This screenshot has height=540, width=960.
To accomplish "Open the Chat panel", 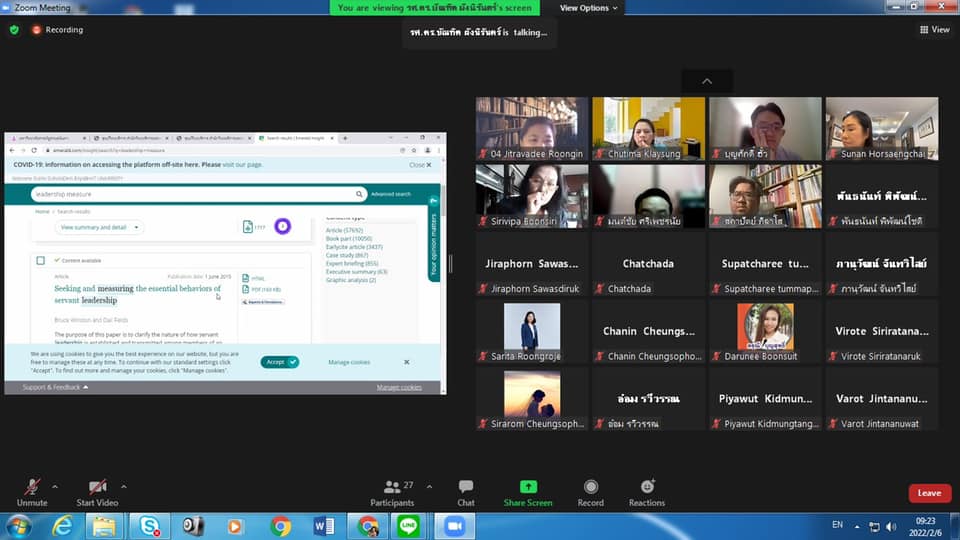I will [x=466, y=487].
